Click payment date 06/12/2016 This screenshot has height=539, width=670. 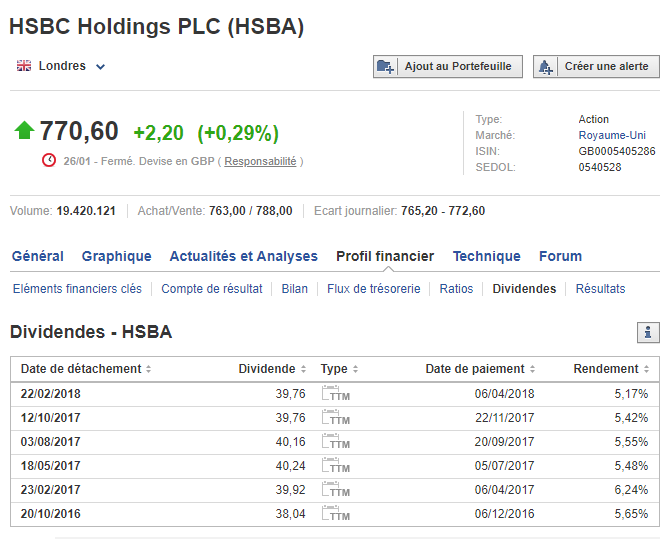pos(505,513)
